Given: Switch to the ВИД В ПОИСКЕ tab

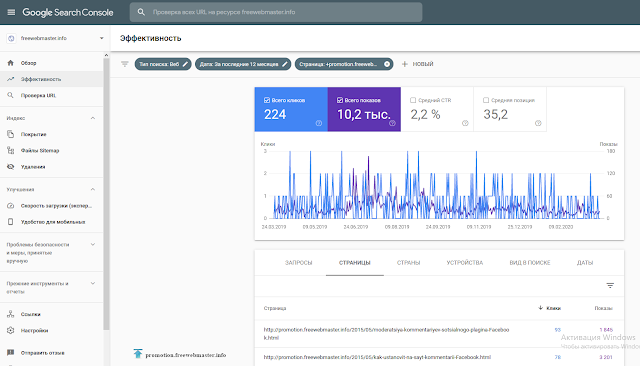Looking at the screenshot, I should [x=530, y=263].
